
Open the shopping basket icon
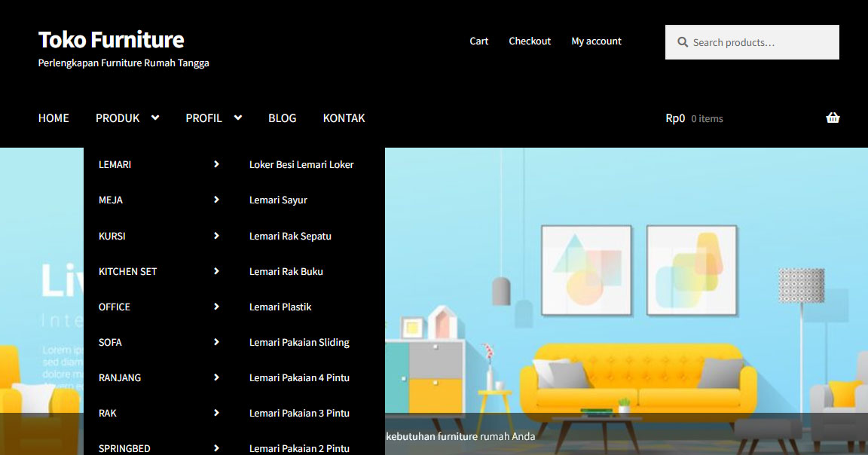pyautogui.click(x=833, y=118)
